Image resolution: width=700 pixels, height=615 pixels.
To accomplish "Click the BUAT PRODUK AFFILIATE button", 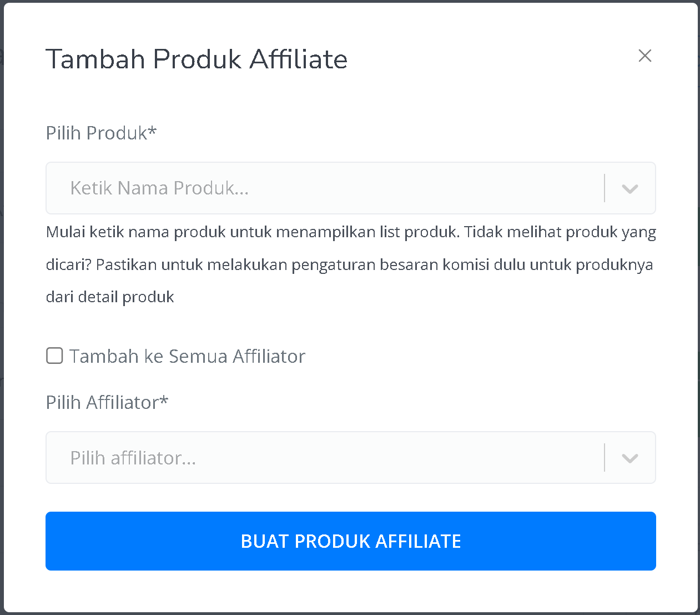I will [x=351, y=541].
